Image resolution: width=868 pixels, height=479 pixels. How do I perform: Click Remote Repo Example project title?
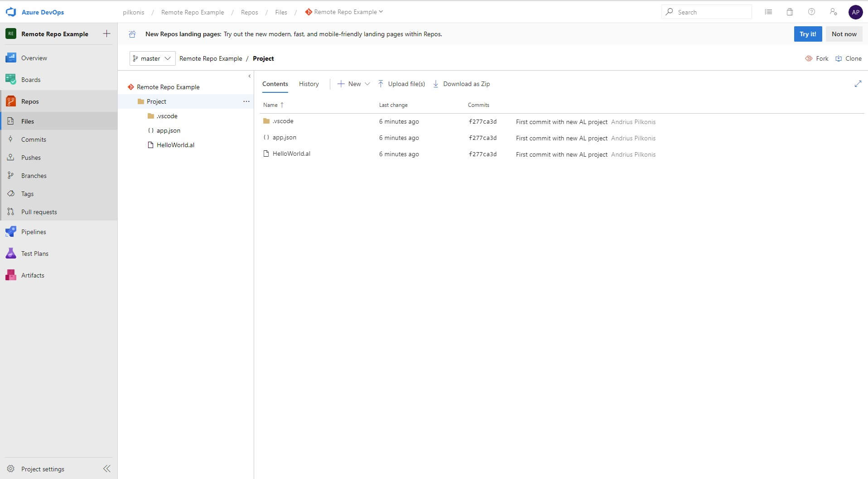click(x=55, y=34)
